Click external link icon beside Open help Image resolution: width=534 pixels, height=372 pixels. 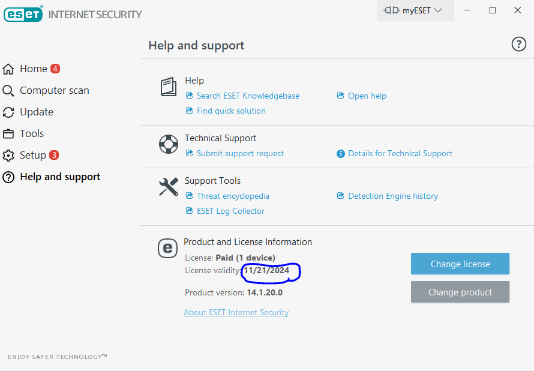pos(340,96)
